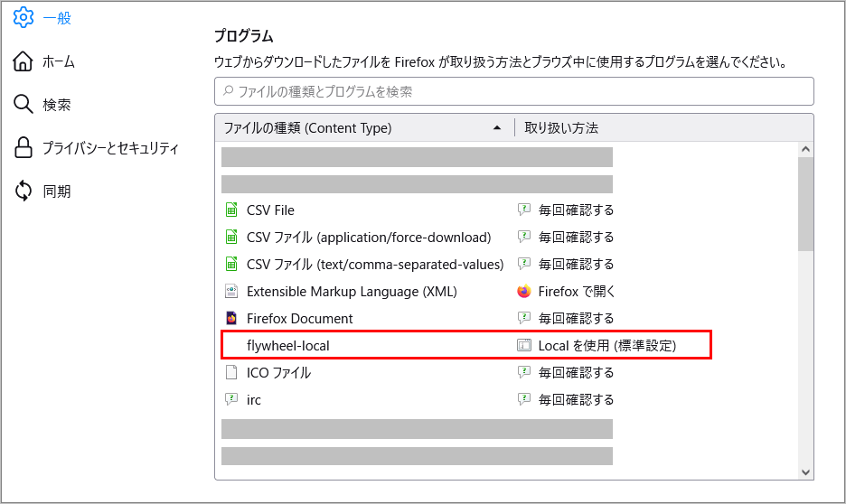Click the Home house icon in sidebar

pos(23,61)
